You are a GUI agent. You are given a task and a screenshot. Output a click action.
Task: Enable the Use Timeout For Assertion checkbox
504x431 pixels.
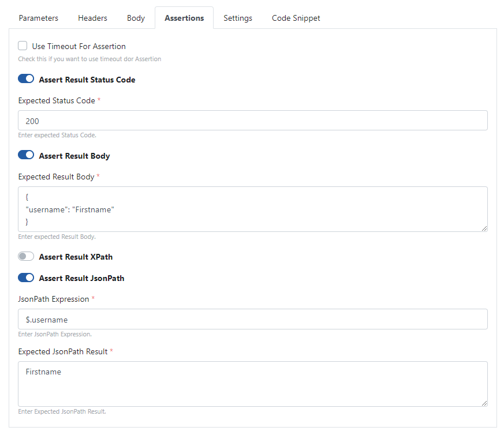pyautogui.click(x=23, y=46)
